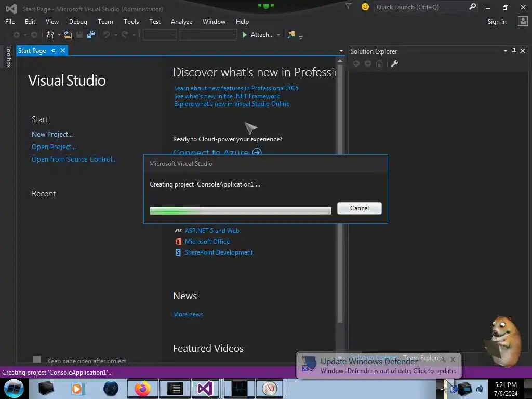Click the Solution Explorer Back arrow icon
Viewport: 532px width, 399px height.
click(x=356, y=63)
